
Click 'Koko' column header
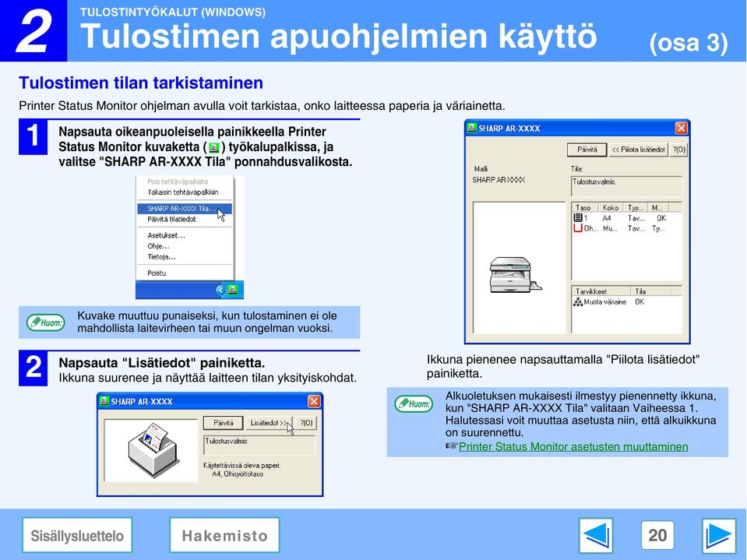click(x=611, y=208)
